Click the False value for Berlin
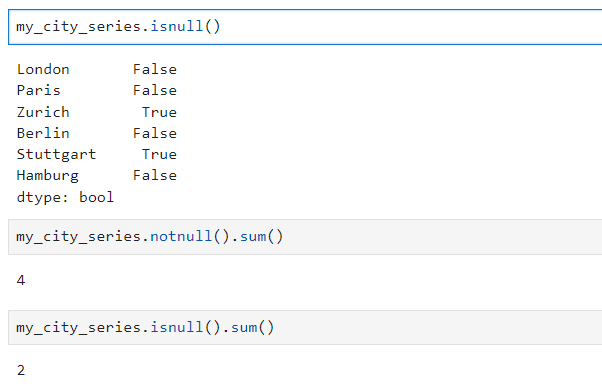Viewport: 602px width, 389px height. pos(155,133)
